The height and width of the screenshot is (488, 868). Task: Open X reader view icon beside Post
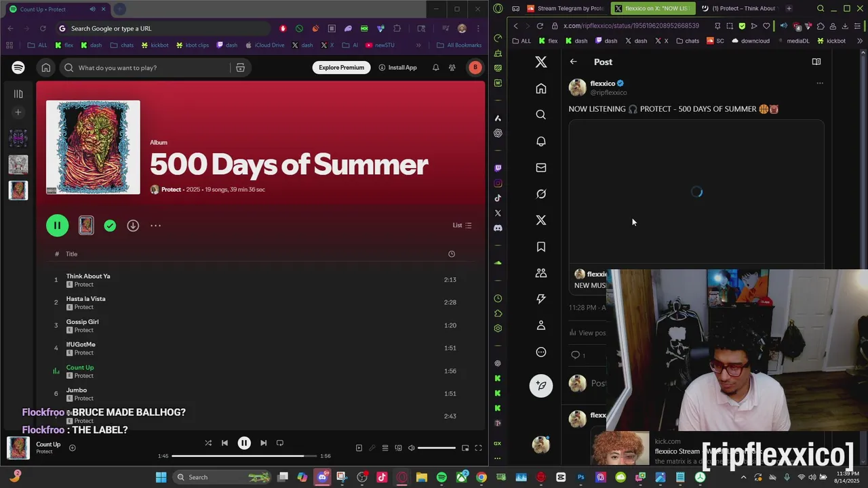click(816, 62)
